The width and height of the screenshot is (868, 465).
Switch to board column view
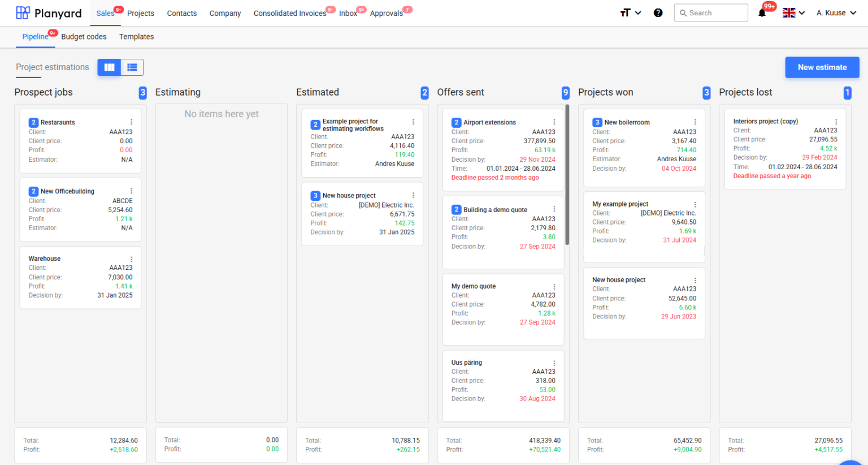[x=109, y=67]
